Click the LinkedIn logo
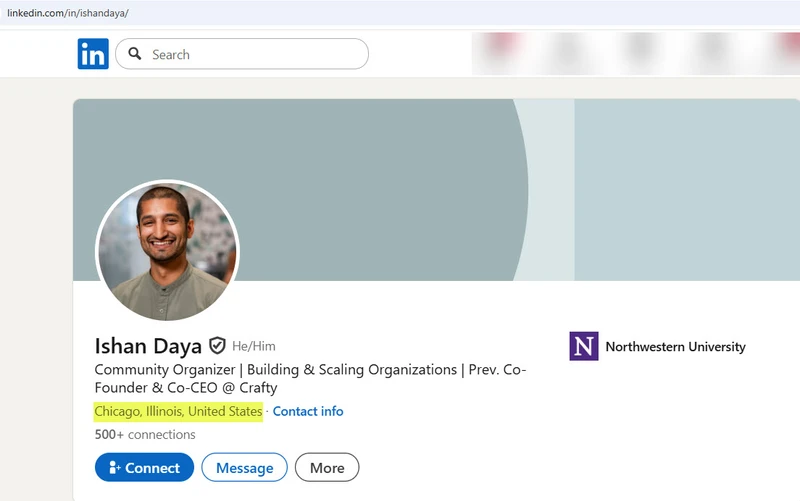The image size is (800, 501). [93, 54]
